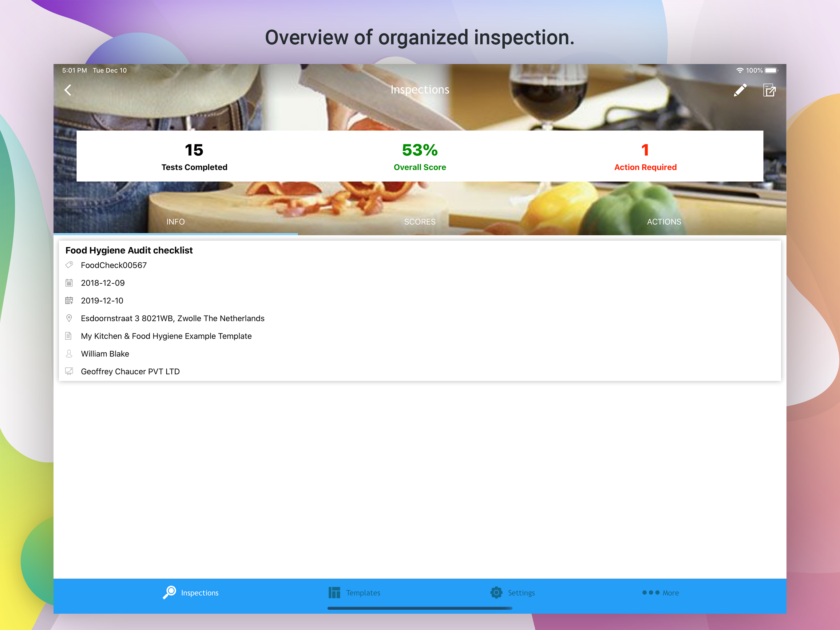
Task: Click the tag icon beside FoodCheck00567
Action: click(69, 265)
